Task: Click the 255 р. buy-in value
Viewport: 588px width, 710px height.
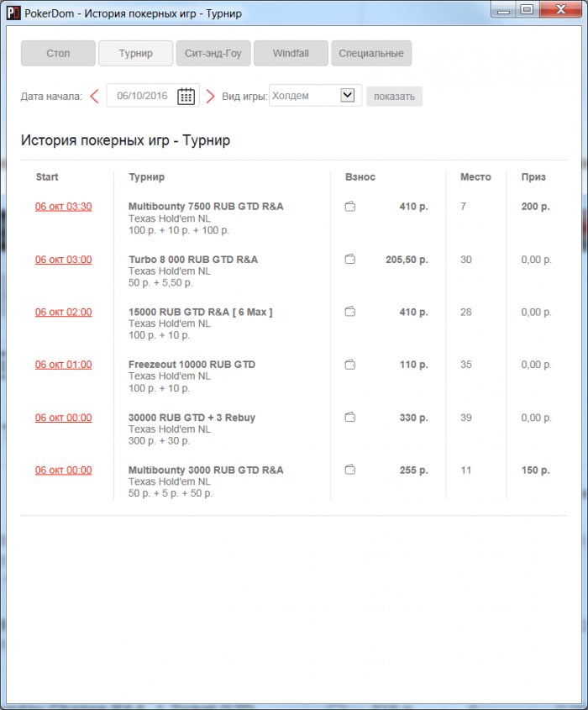Action: pyautogui.click(x=413, y=470)
